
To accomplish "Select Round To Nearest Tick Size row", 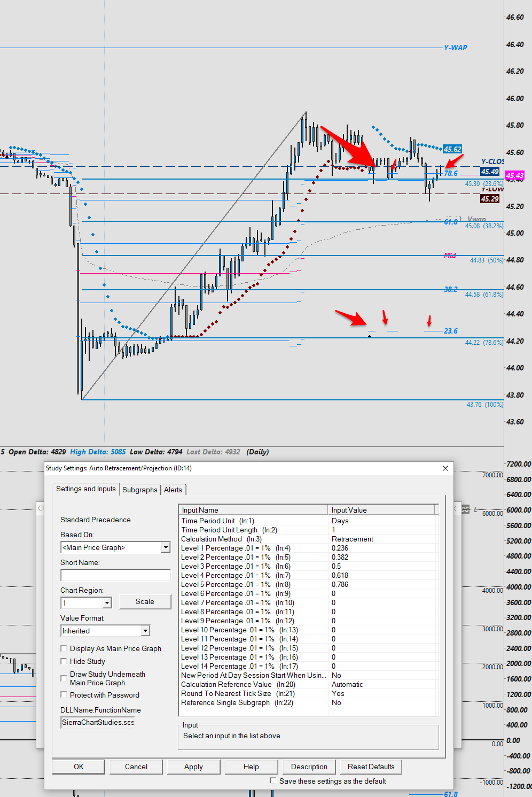I will 308,693.
